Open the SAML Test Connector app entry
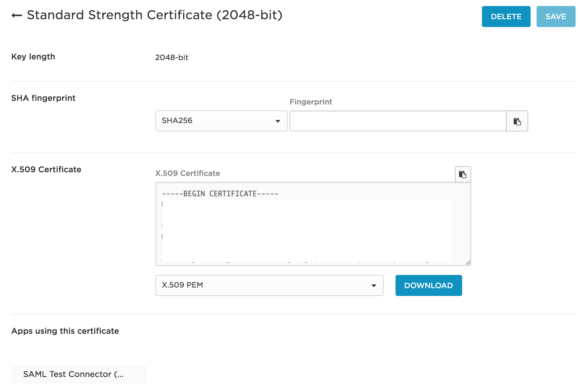The width and height of the screenshot is (578, 392). 74,374
